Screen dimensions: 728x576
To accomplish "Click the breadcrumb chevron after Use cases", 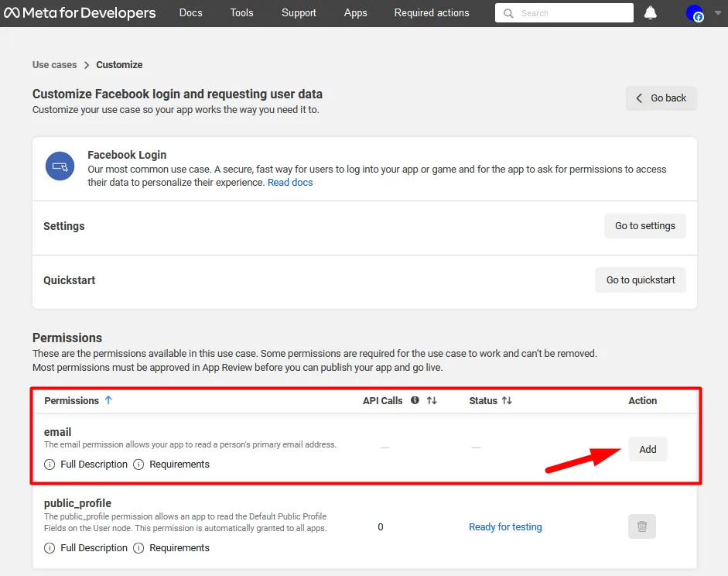I will coord(85,65).
